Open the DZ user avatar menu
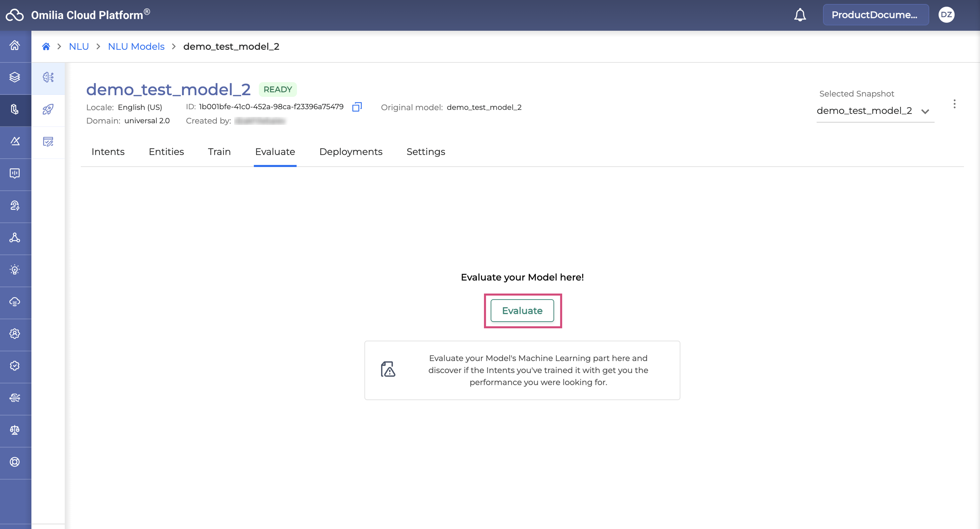Viewport: 980px width, 529px height. 946,15
